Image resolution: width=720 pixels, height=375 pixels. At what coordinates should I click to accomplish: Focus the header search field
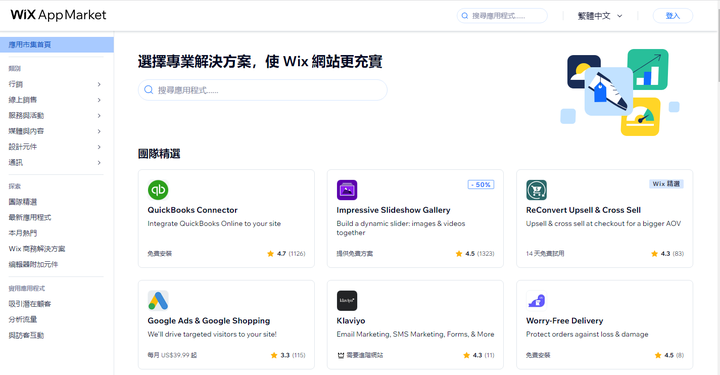502,16
